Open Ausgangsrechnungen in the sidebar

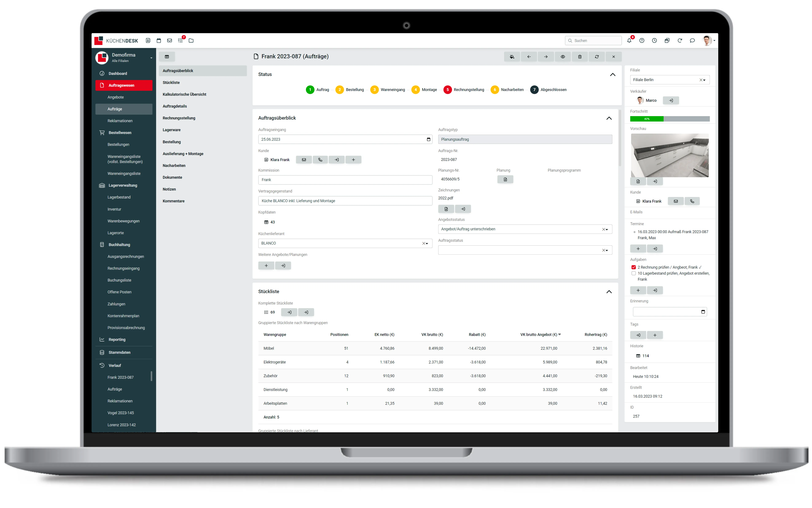[x=126, y=257]
